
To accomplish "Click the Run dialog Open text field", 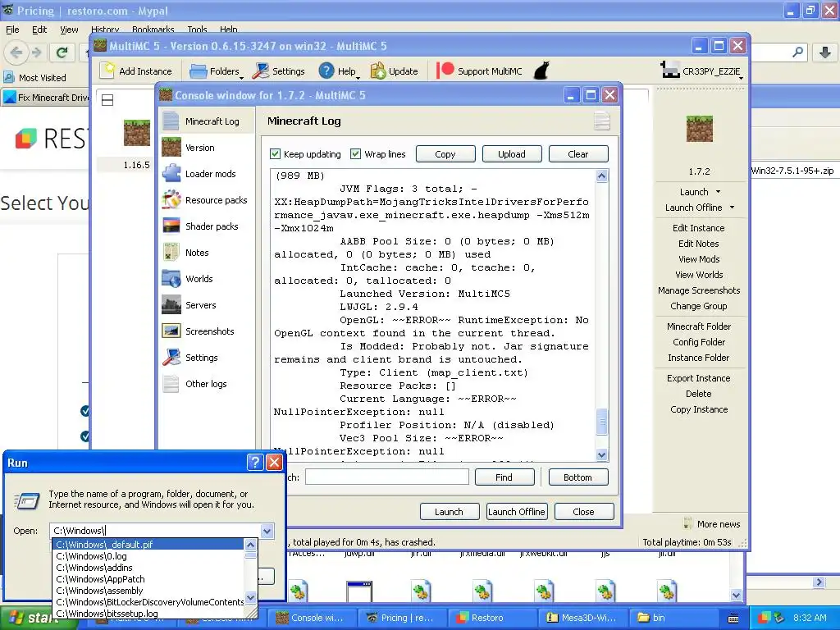I will [155, 531].
